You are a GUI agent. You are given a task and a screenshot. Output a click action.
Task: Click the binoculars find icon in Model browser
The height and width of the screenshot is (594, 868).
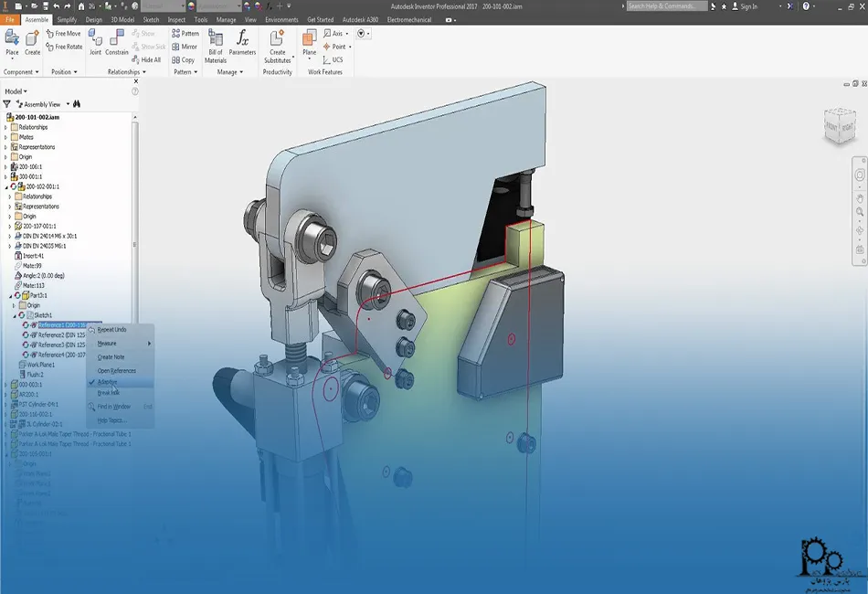click(77, 104)
